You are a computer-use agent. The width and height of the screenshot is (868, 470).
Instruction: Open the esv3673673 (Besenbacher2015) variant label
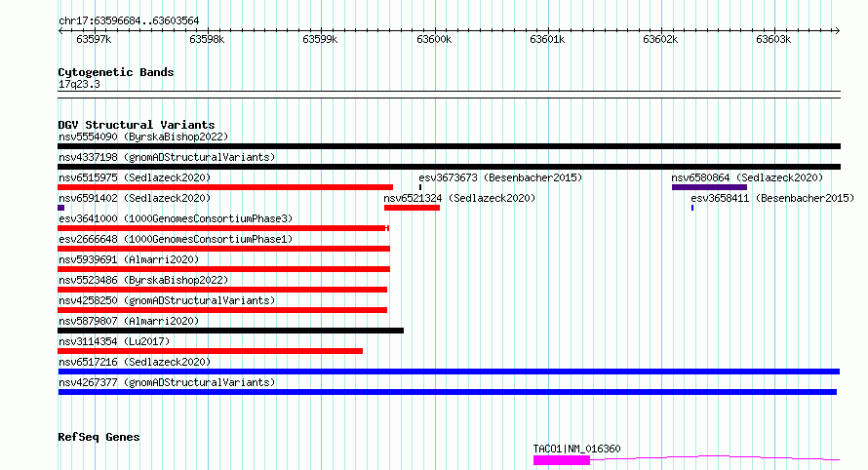500,177
